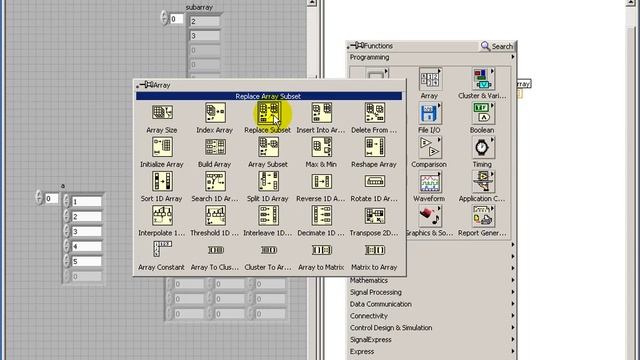
Task: Step the array a element showing 4
Action: coord(67,246)
